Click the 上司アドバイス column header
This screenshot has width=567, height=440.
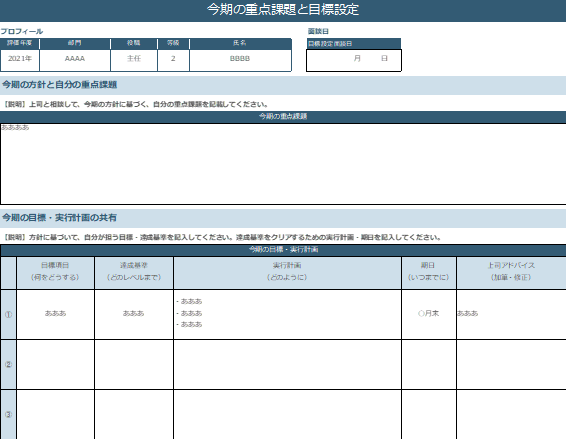[x=511, y=273]
